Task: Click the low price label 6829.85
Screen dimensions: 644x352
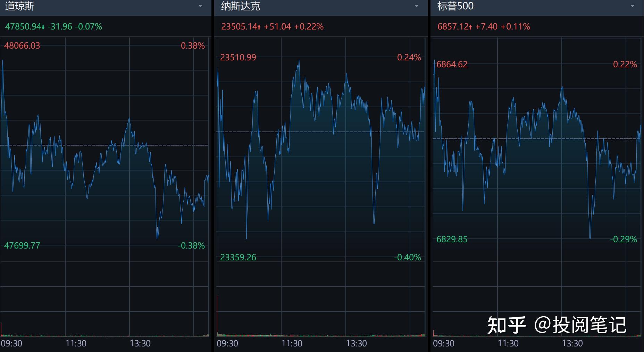Action: coord(452,239)
